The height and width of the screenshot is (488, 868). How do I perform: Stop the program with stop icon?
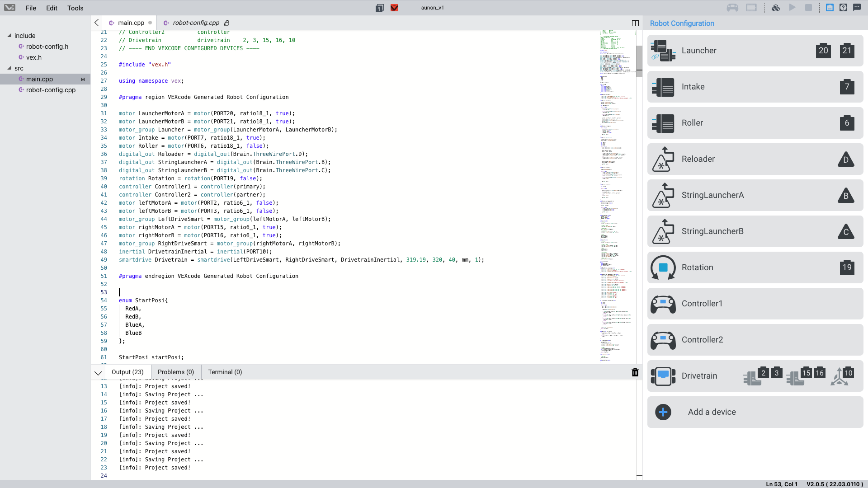click(808, 8)
